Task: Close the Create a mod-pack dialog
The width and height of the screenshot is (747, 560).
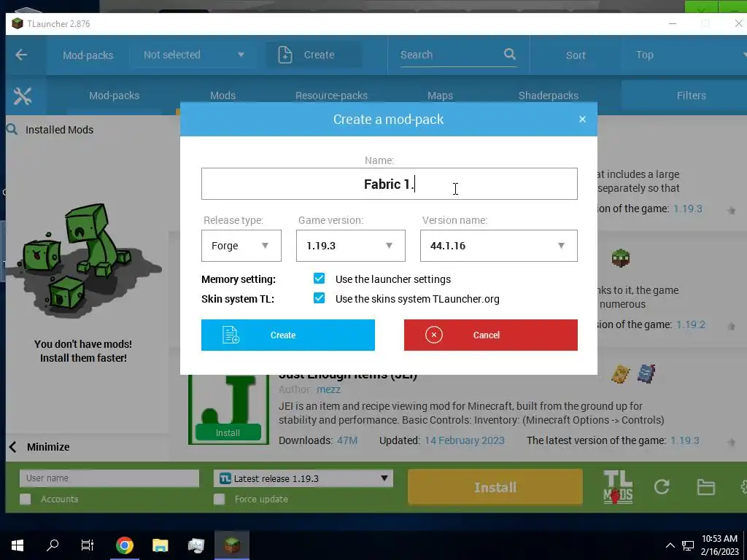Action: click(x=582, y=119)
